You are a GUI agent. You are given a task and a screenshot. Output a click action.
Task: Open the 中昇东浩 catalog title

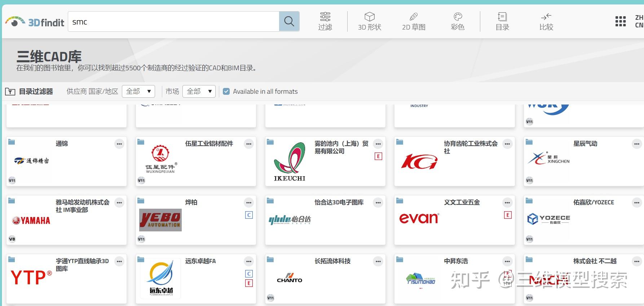pos(456,261)
